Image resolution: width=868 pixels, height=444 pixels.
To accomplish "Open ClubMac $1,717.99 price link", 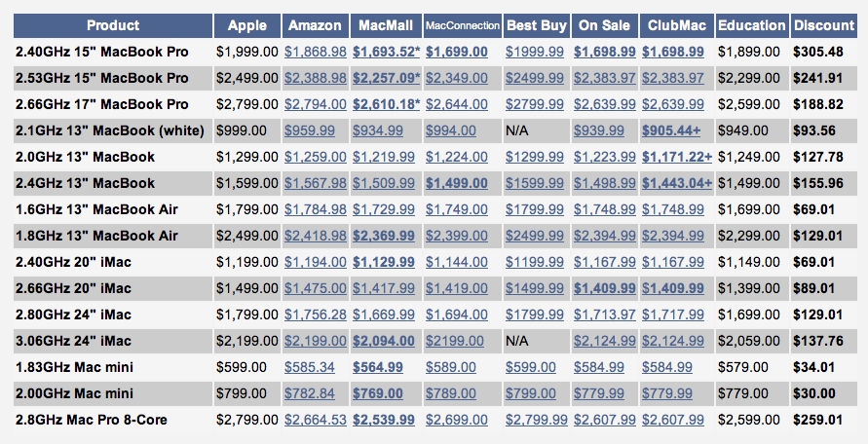I will click(673, 315).
